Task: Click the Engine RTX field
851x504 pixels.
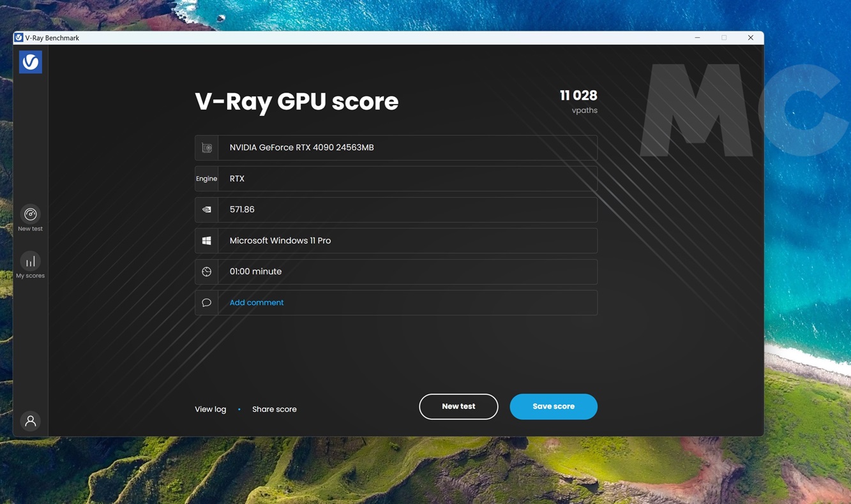Action: pyautogui.click(x=407, y=179)
